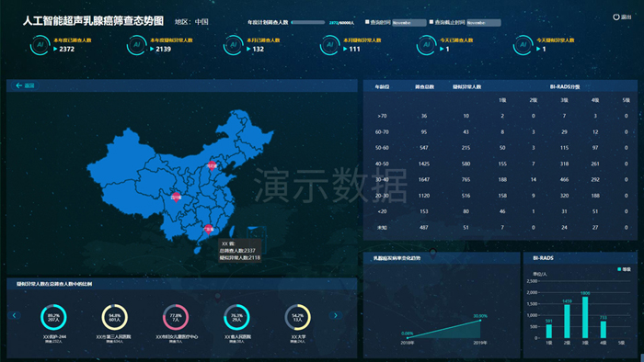Show next hospitals with right chevron
The image size is (644, 362).
point(336,315)
